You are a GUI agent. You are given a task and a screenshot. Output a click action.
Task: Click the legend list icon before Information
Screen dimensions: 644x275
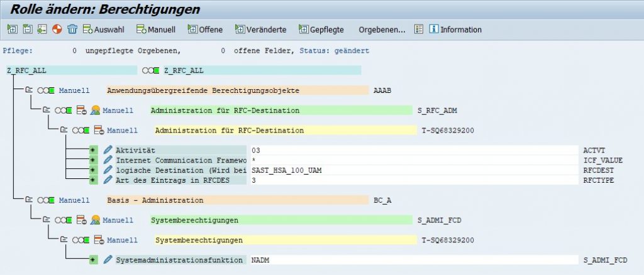(x=419, y=29)
